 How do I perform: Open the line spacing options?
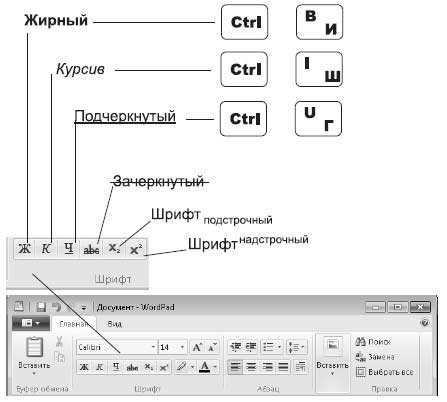click(x=296, y=347)
